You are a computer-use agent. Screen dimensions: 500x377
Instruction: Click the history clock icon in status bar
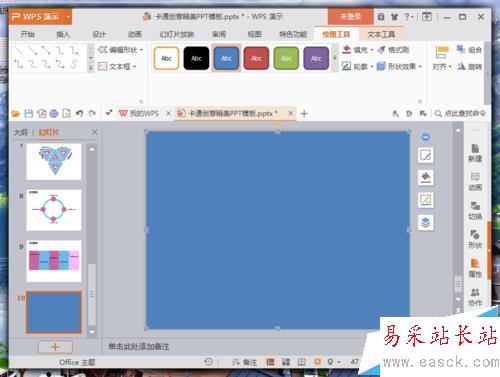(x=208, y=361)
